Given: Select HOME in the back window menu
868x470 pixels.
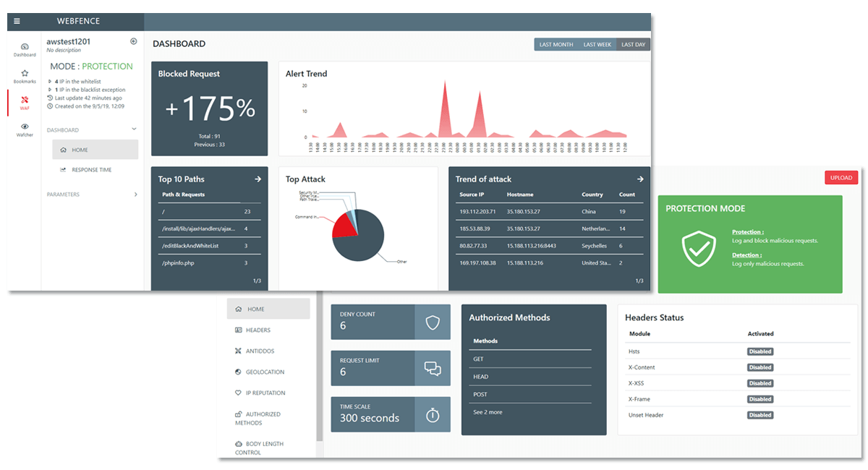Looking at the screenshot, I should (268, 309).
